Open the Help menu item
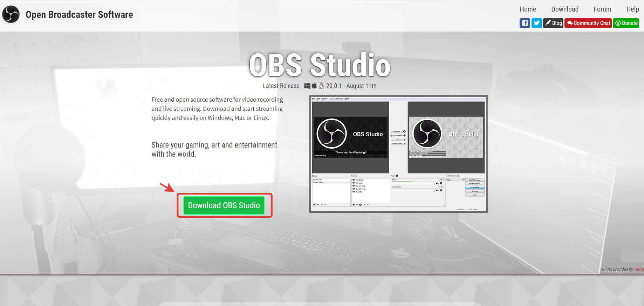Image resolution: width=644 pixels, height=306 pixels. 632,9
